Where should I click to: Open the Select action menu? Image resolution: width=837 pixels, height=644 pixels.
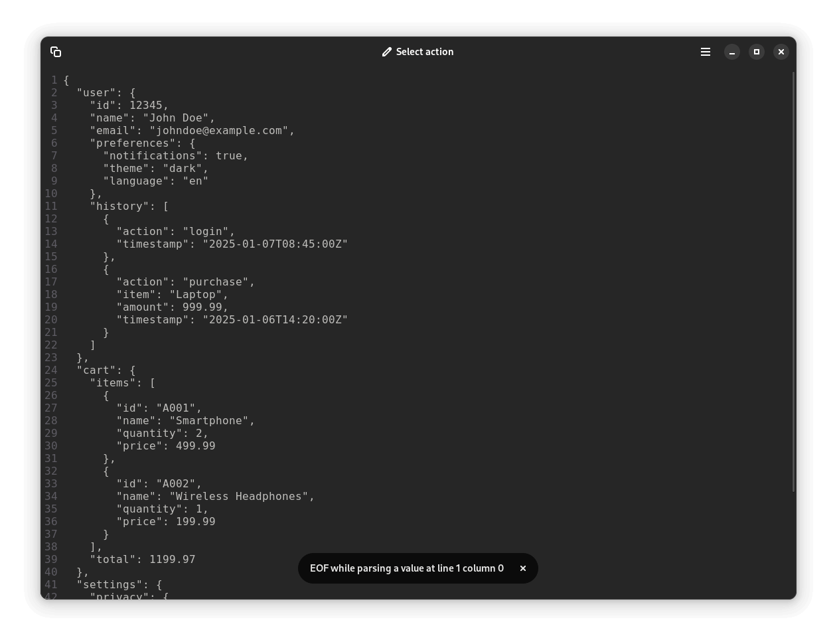click(x=424, y=52)
